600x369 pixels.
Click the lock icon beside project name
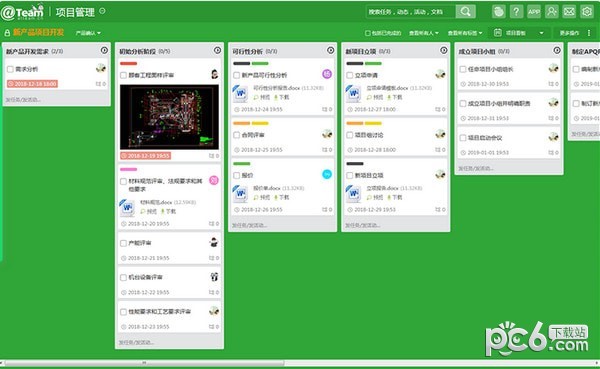(7, 33)
